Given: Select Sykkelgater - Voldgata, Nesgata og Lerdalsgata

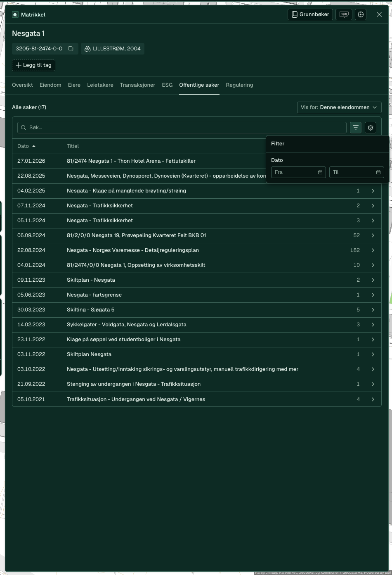Looking at the screenshot, I should 127,325.
